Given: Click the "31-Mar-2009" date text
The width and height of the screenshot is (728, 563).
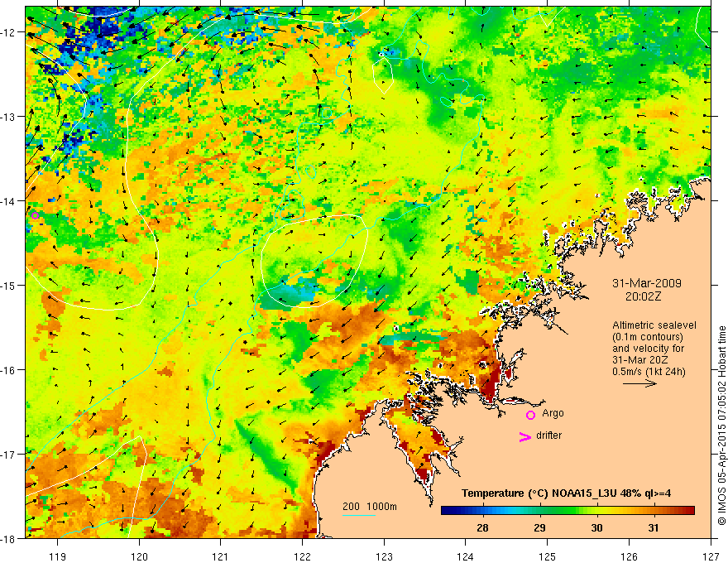Looking at the screenshot, I should click(647, 283).
